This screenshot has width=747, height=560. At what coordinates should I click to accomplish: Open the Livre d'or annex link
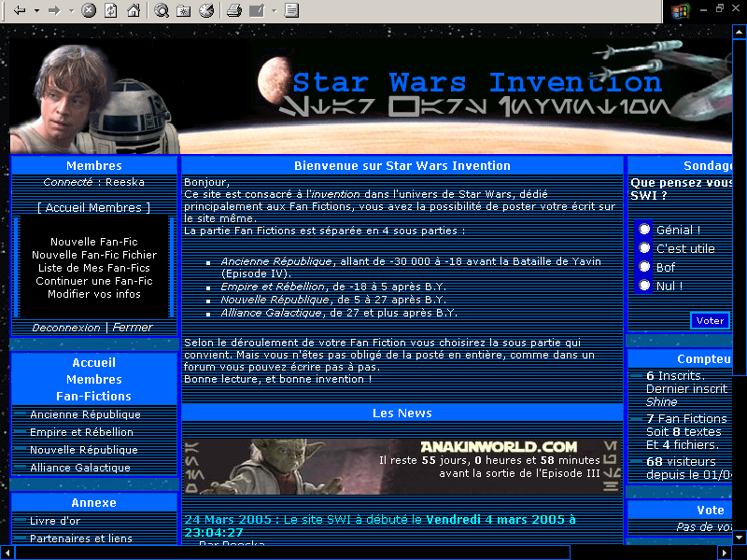click(55, 521)
